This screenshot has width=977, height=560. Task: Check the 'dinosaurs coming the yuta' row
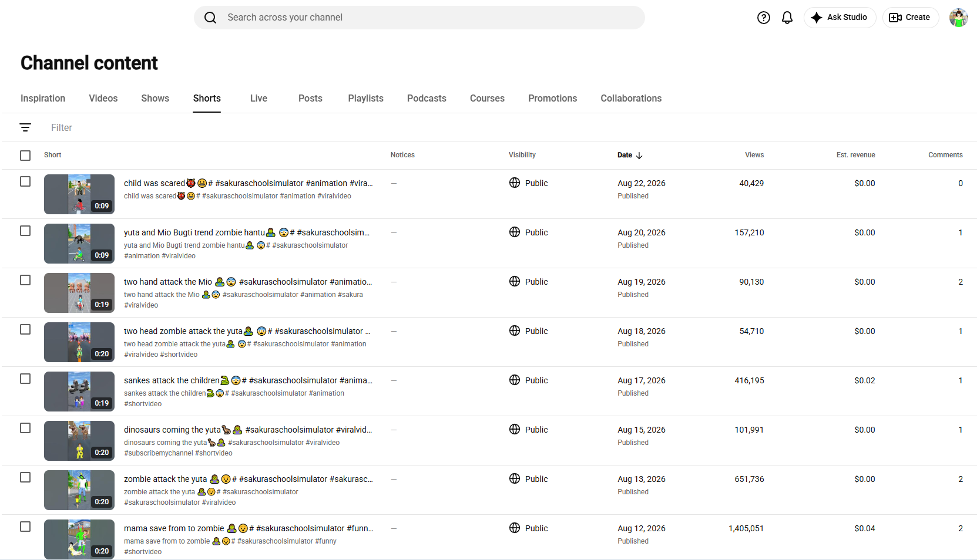pyautogui.click(x=25, y=428)
